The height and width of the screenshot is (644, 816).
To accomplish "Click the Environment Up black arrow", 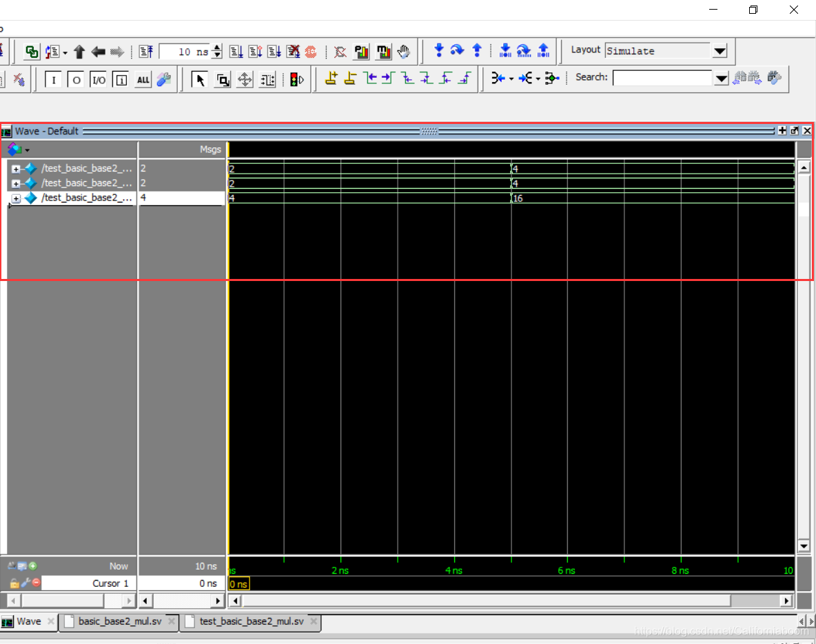I will coord(79,52).
